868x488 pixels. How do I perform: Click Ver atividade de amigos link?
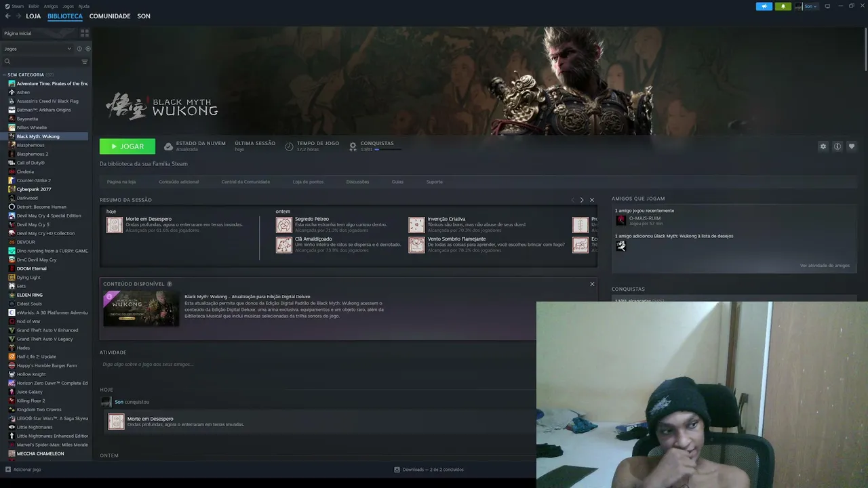point(825,266)
